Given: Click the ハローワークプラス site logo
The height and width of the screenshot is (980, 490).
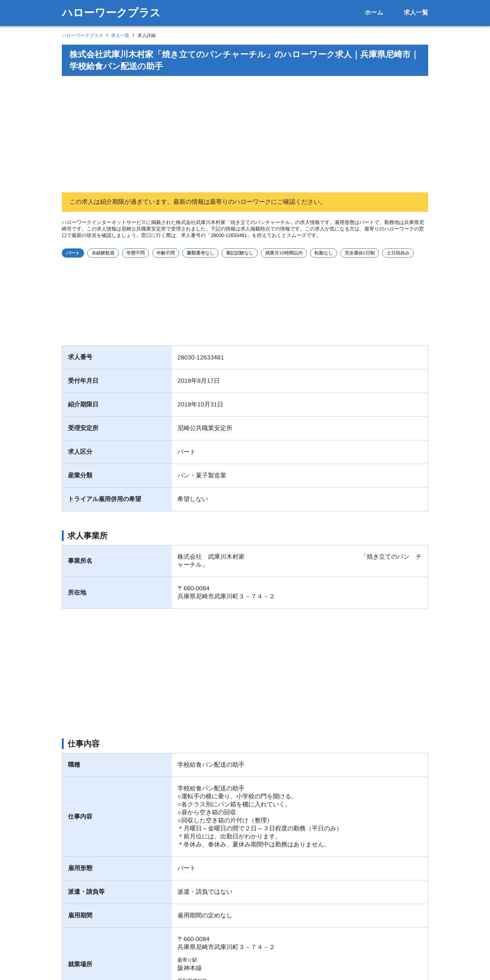Looking at the screenshot, I should click(111, 13).
